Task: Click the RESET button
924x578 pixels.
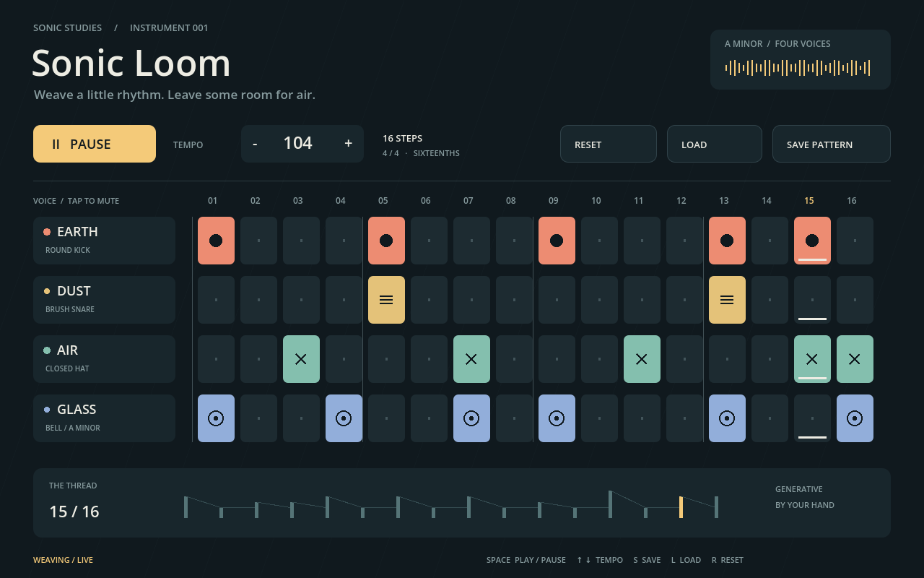Action: (x=609, y=144)
